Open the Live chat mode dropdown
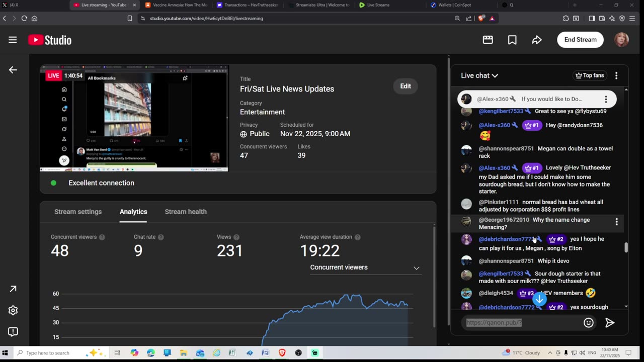The height and width of the screenshot is (362, 644). point(479,75)
